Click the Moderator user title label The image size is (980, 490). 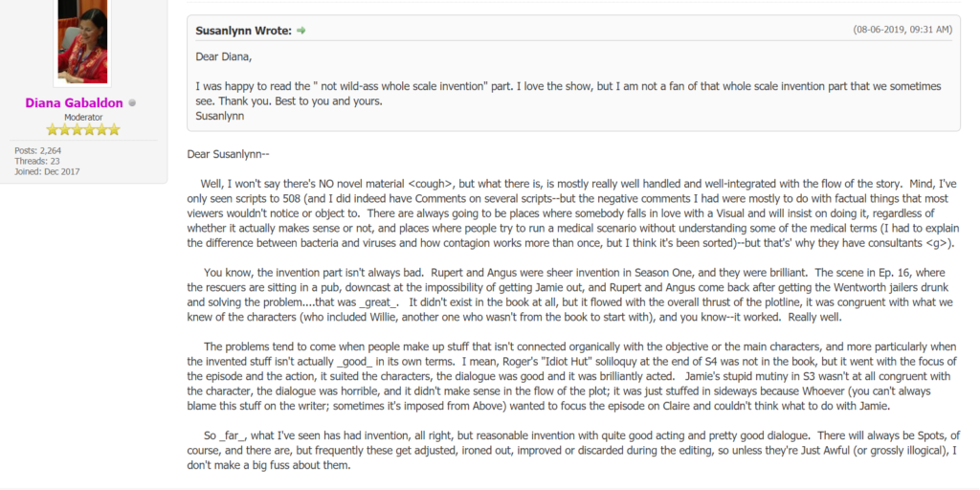83,118
